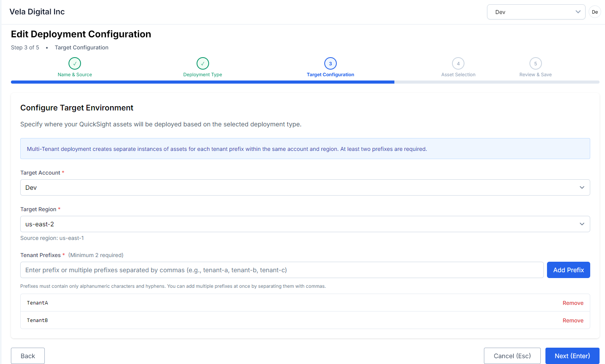Click the Target Region field label
Image resolution: width=605 pixels, height=364 pixels.
(x=38, y=209)
